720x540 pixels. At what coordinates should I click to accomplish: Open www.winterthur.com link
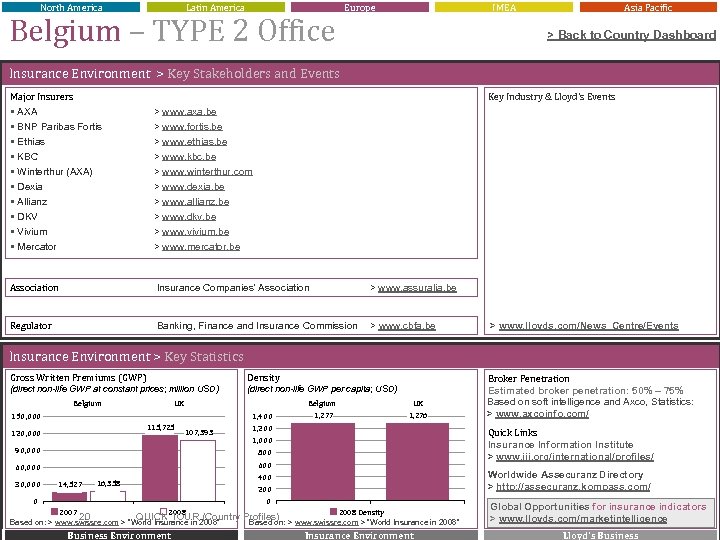(x=207, y=172)
